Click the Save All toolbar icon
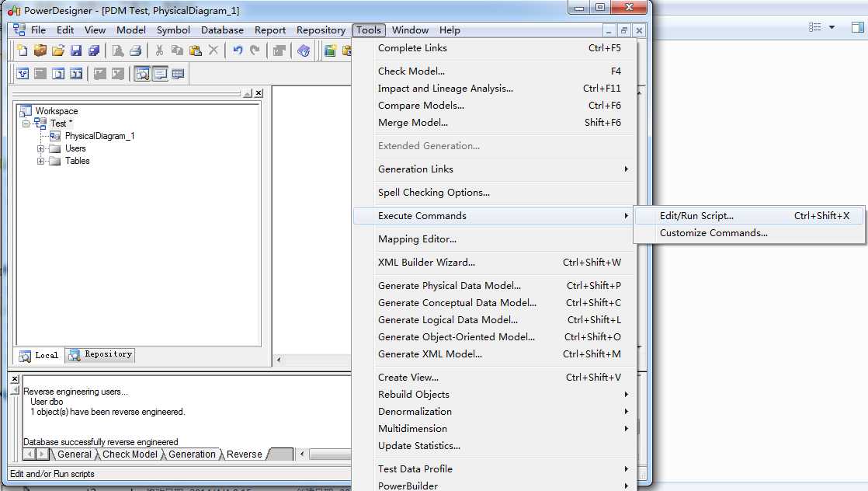The height and width of the screenshot is (491, 868). coord(94,51)
